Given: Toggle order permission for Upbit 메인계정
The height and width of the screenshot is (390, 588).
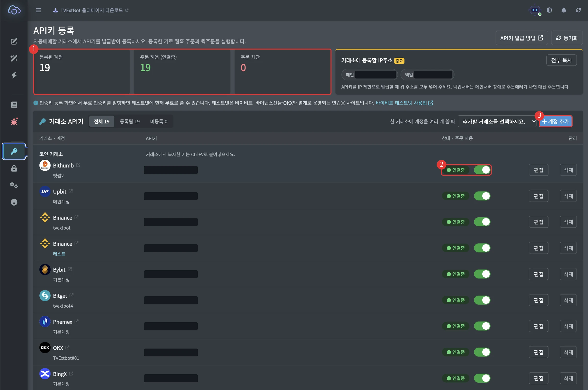Looking at the screenshot, I should (482, 196).
